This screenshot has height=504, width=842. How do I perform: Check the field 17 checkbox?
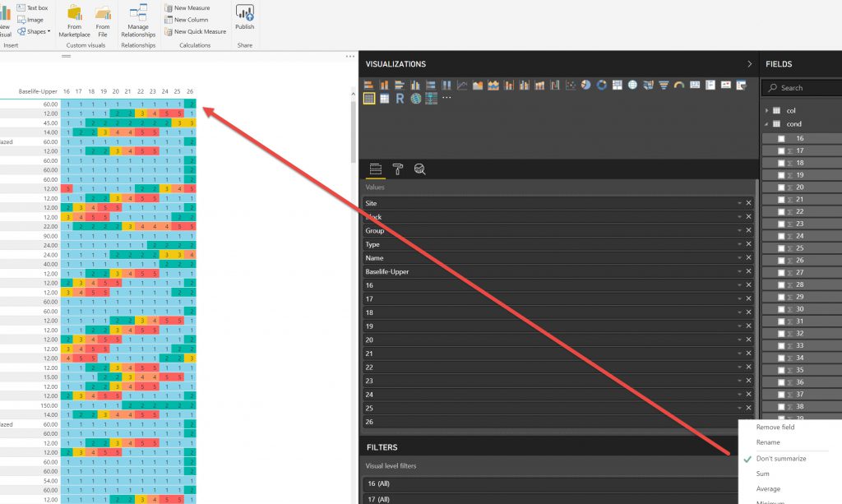781,150
